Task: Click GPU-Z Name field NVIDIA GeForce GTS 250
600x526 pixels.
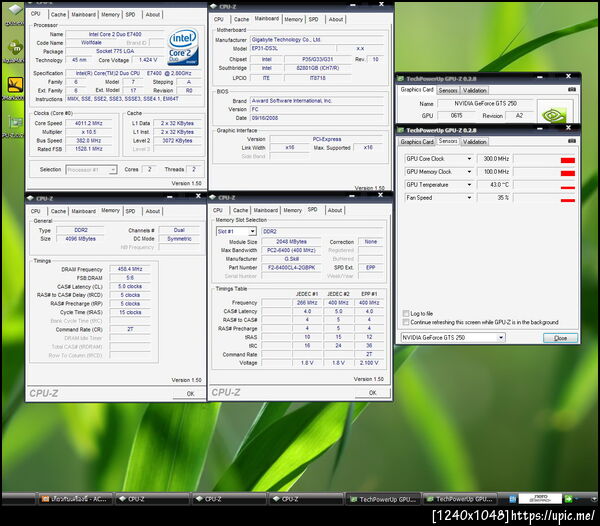Action: click(x=485, y=103)
